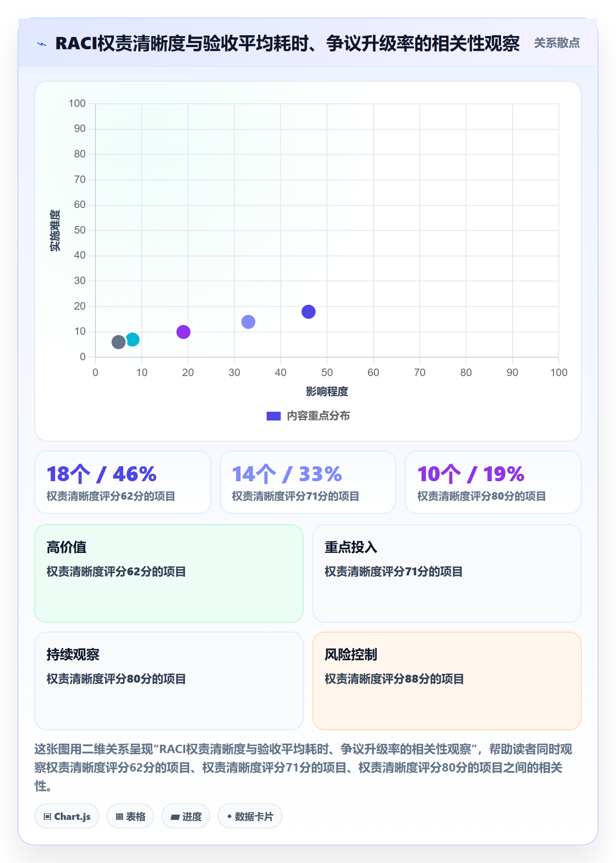Click the lightning bolt icon beside the title
Image resolution: width=616 pixels, height=863 pixels.
point(42,44)
